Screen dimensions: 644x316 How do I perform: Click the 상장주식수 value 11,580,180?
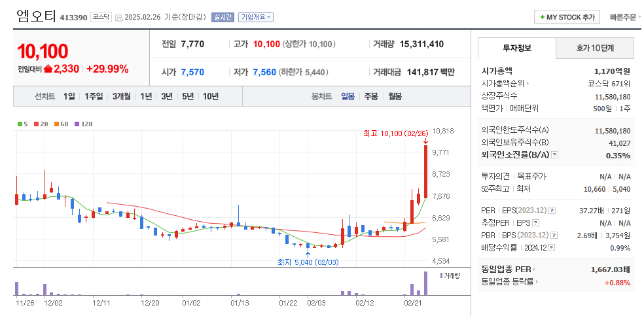613,96
